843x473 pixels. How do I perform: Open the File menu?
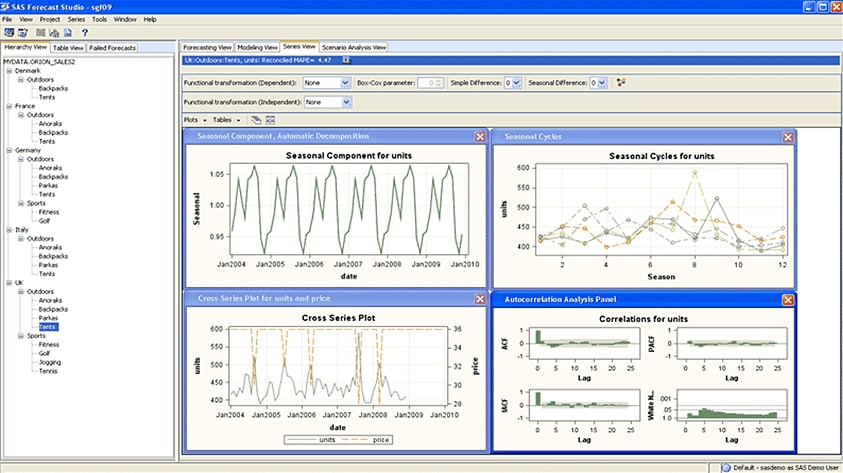[x=7, y=19]
